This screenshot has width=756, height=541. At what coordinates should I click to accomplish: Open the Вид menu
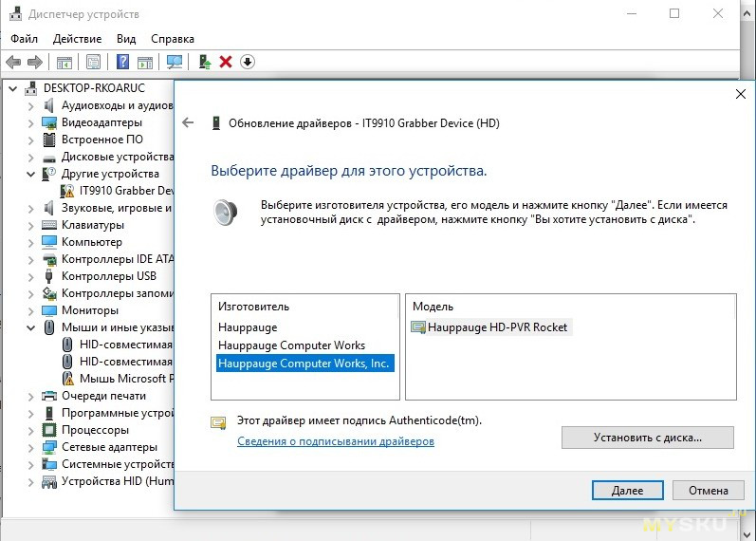point(126,39)
